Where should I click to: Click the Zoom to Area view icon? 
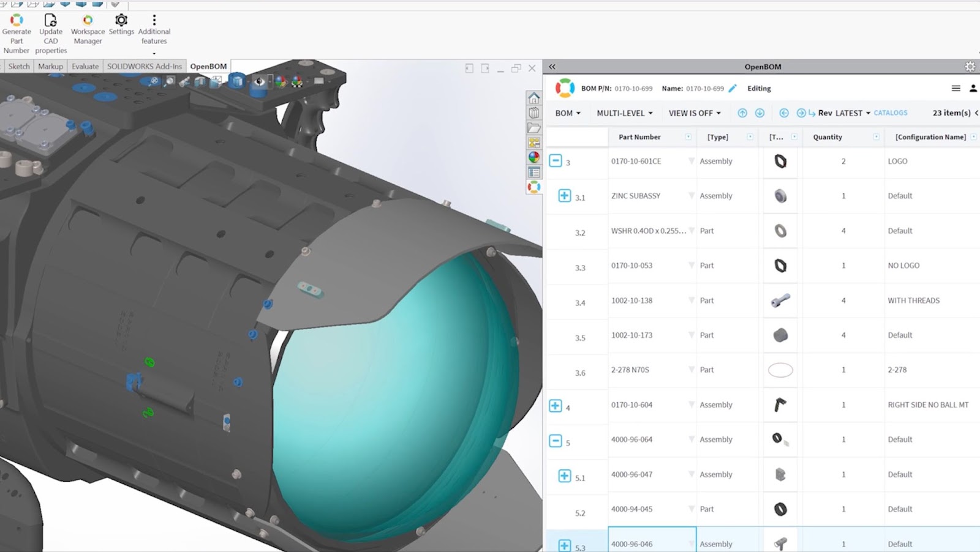[170, 81]
